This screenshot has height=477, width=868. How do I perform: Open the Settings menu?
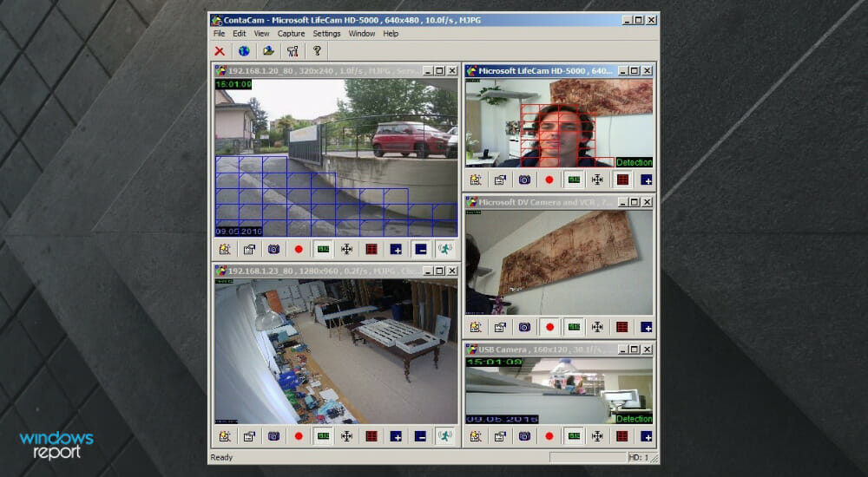point(326,34)
